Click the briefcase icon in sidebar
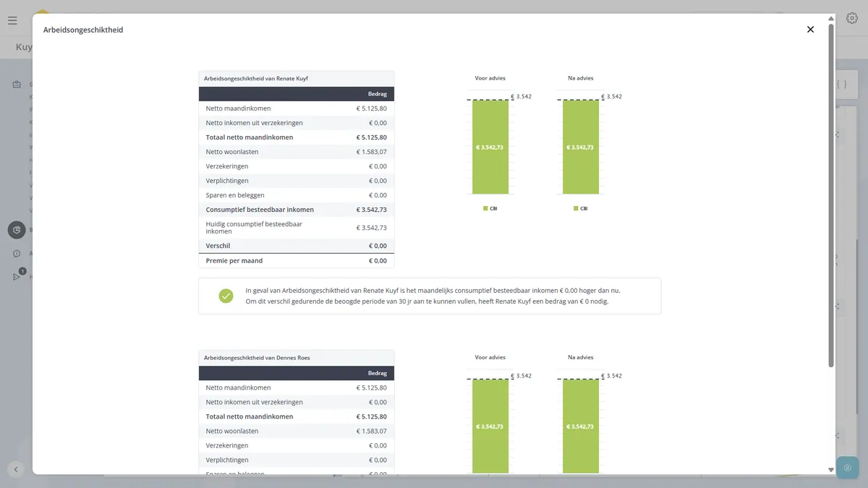The image size is (868, 488). coord(17,85)
